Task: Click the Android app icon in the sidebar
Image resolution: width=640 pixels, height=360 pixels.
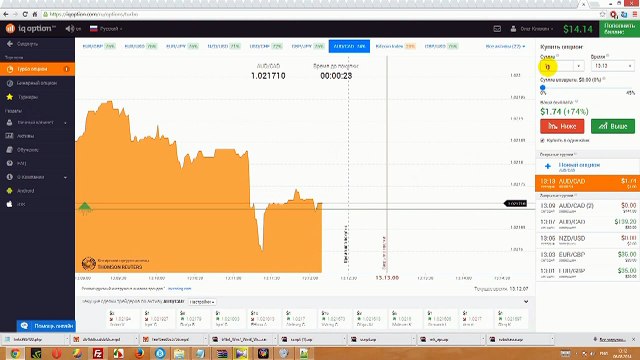Action: [x=10, y=191]
